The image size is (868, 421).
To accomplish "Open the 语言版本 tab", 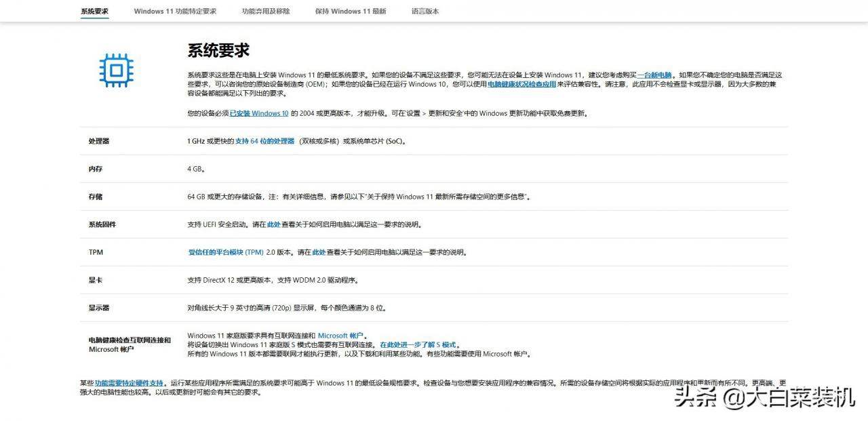I will 425,12.
